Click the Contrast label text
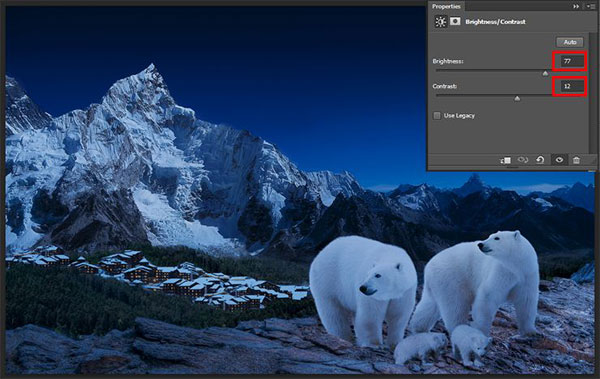This screenshot has width=600, height=379. coord(445,86)
